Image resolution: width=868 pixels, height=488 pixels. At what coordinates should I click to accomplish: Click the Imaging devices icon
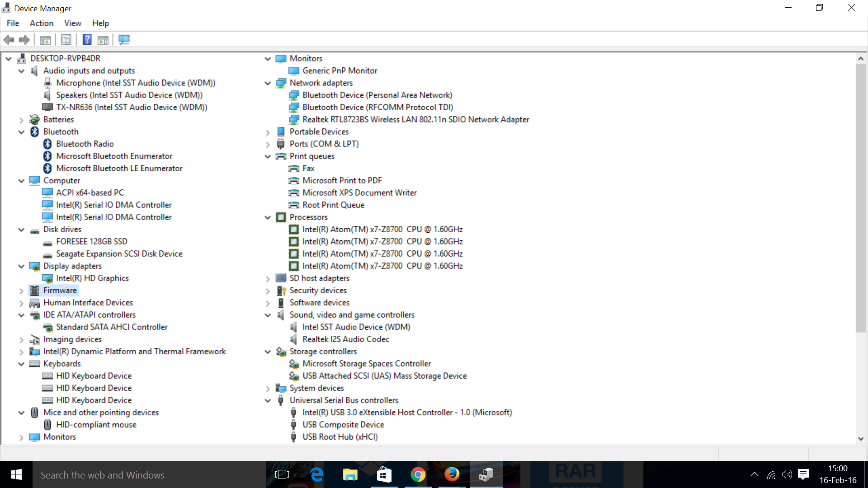tap(35, 339)
